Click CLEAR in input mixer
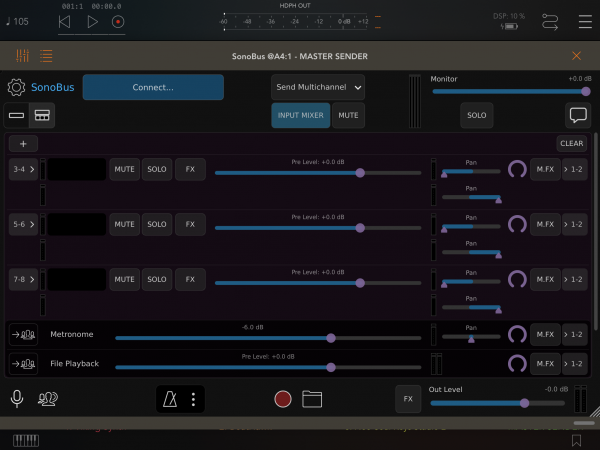The height and width of the screenshot is (450, 600). coord(572,143)
